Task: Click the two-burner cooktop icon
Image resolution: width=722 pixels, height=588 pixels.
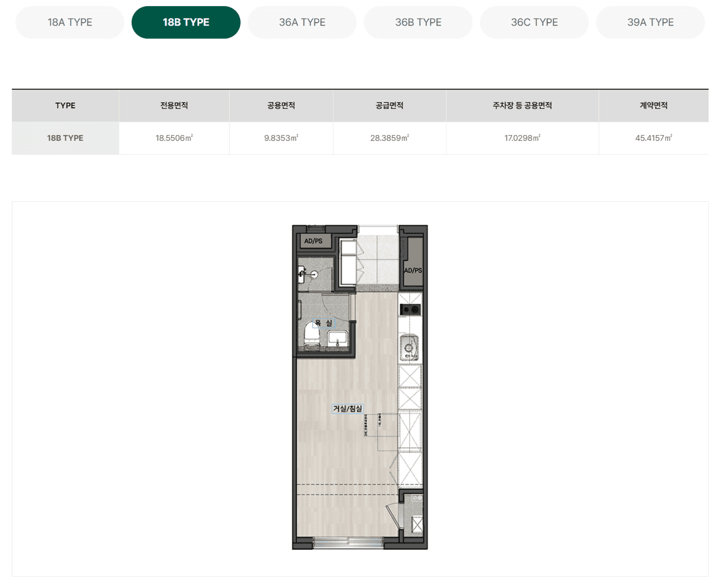Action: (x=410, y=309)
